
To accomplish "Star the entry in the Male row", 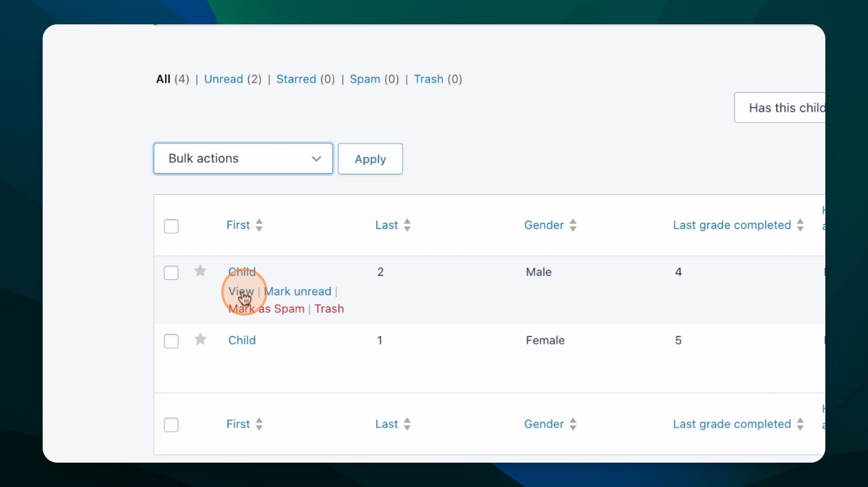I will (200, 271).
